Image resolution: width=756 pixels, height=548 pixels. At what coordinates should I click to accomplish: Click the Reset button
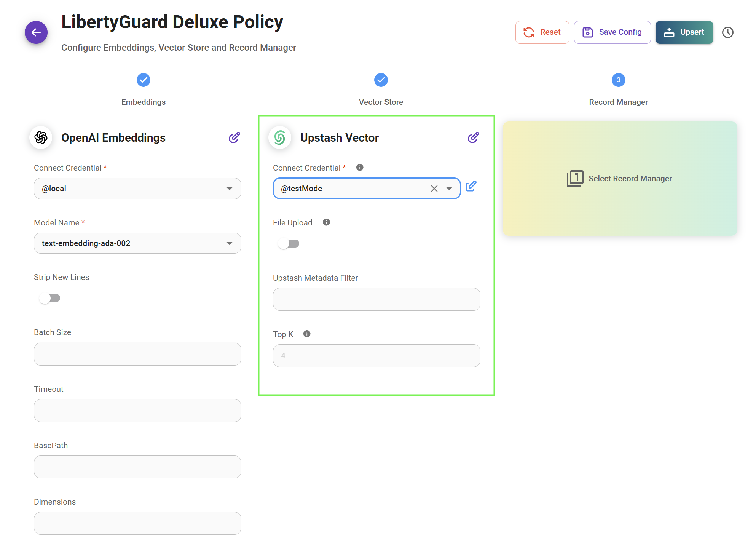point(542,32)
